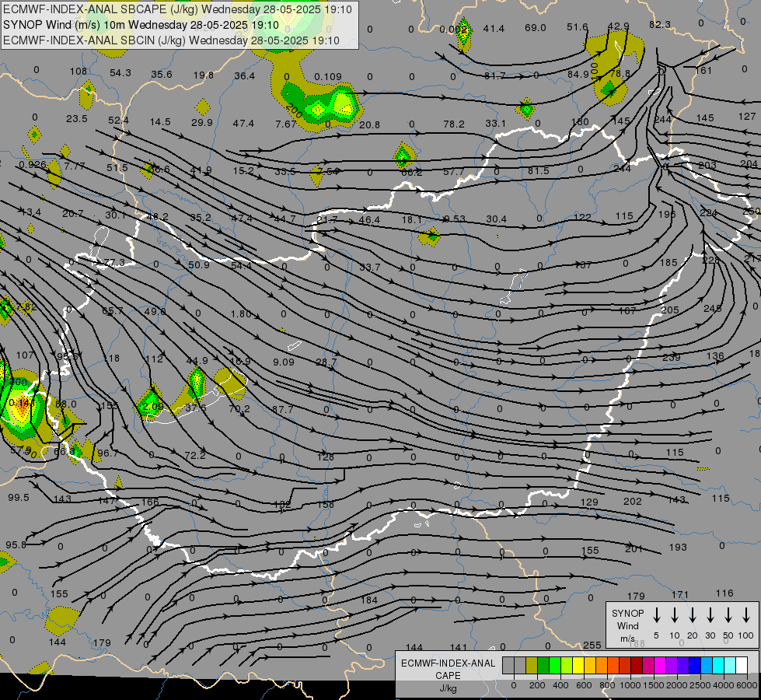
Task: Pick the pure blue CAPE legend swatch
Action: pos(694,665)
